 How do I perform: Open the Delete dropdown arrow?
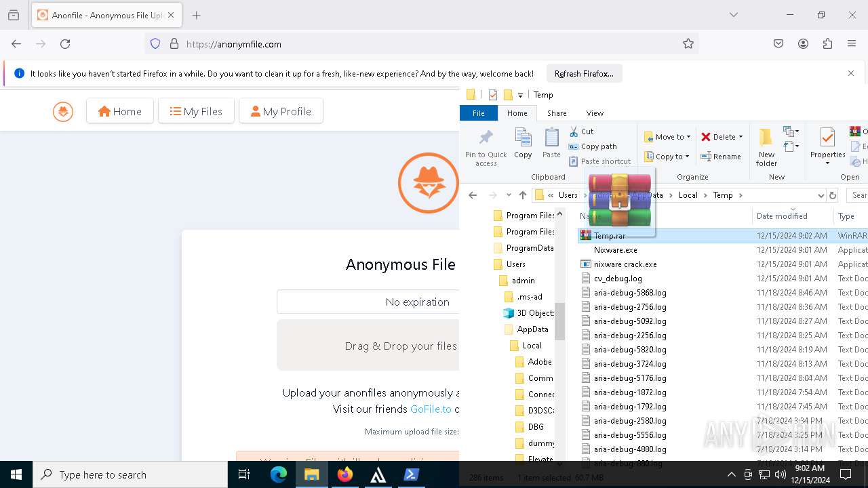click(741, 137)
